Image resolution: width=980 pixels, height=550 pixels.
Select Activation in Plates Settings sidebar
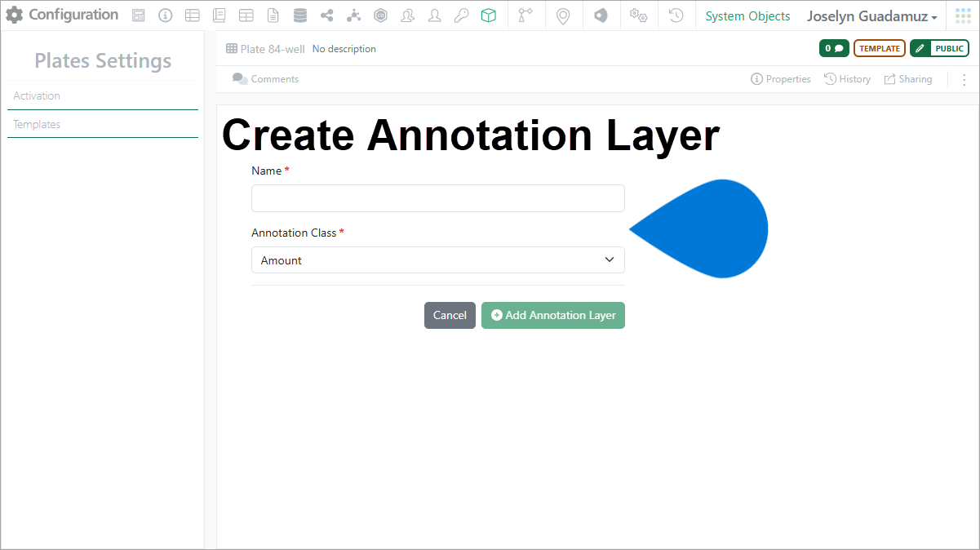(x=37, y=95)
